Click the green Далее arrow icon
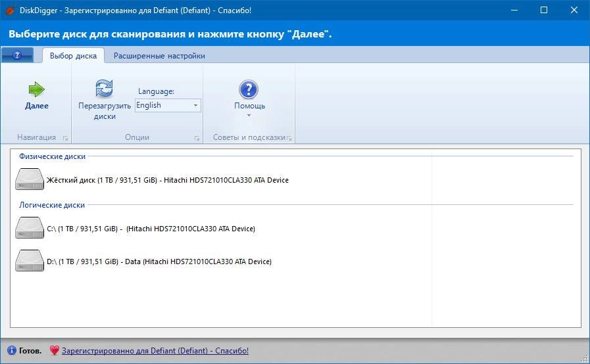Viewport: 590px width, 364px height. (x=36, y=89)
